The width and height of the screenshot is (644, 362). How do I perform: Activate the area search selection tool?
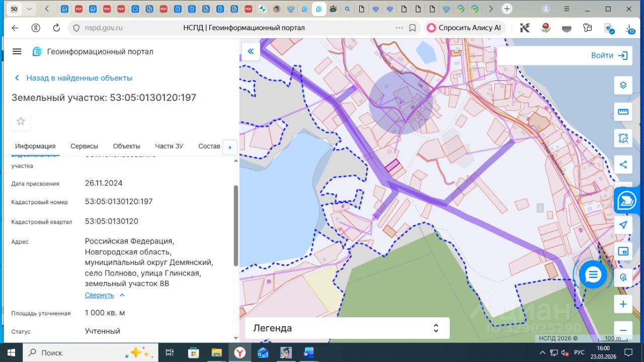click(623, 138)
